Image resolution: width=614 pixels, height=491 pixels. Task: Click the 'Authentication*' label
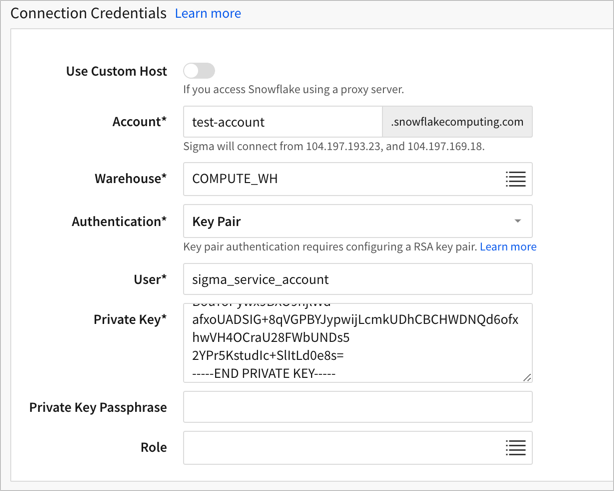point(119,222)
